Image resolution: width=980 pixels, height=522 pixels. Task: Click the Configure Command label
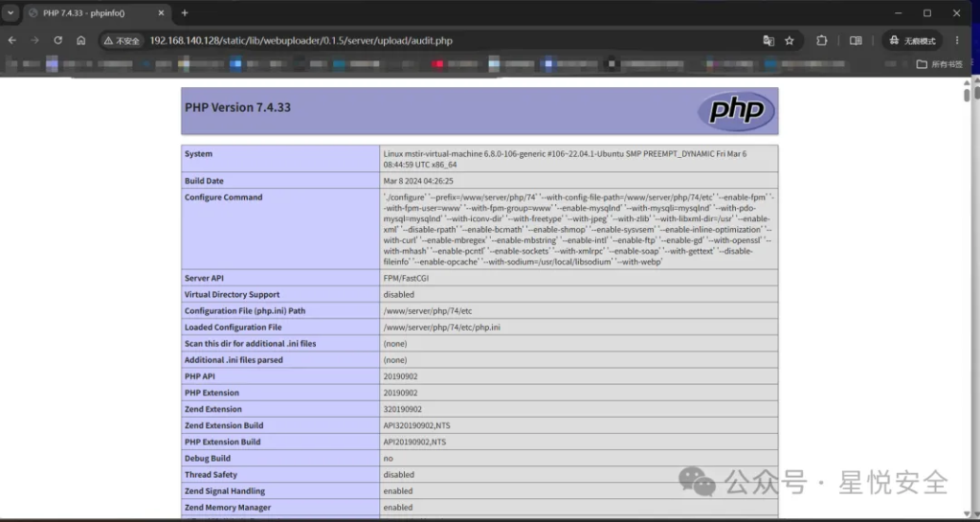point(223,197)
